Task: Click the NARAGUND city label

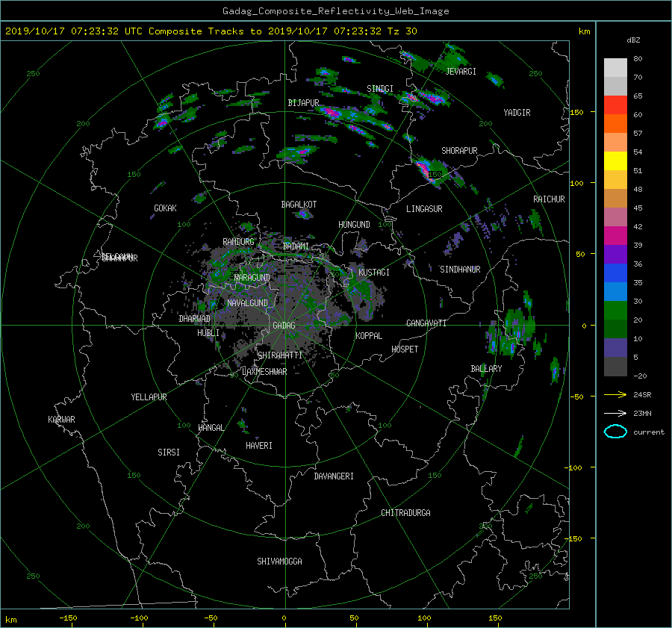Action: click(252, 278)
